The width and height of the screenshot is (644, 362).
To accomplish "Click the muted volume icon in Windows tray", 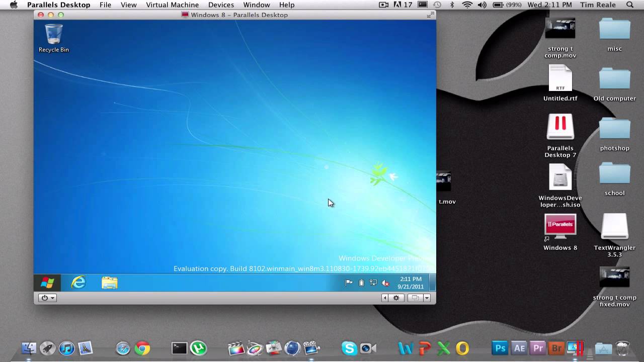I will point(385,283).
